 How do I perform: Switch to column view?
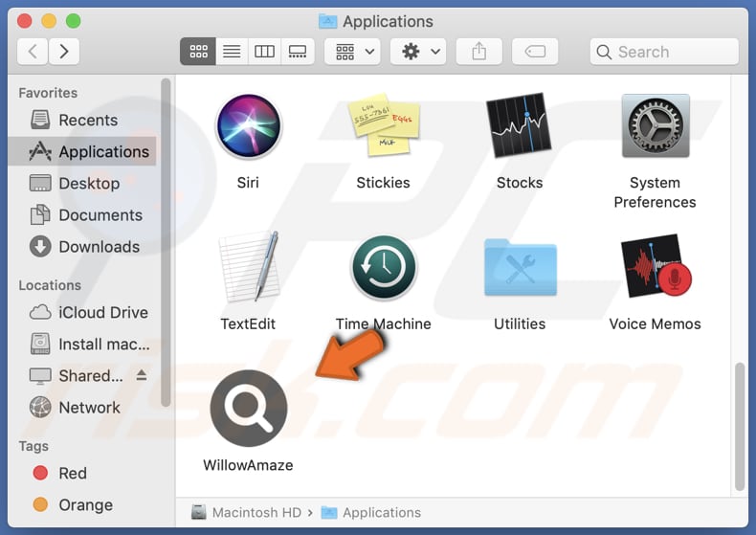click(264, 51)
